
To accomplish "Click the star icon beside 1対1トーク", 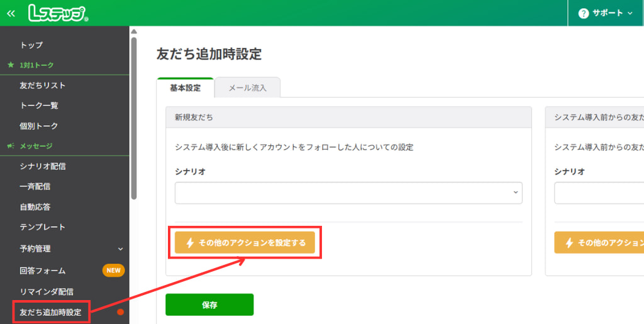I will point(11,65).
